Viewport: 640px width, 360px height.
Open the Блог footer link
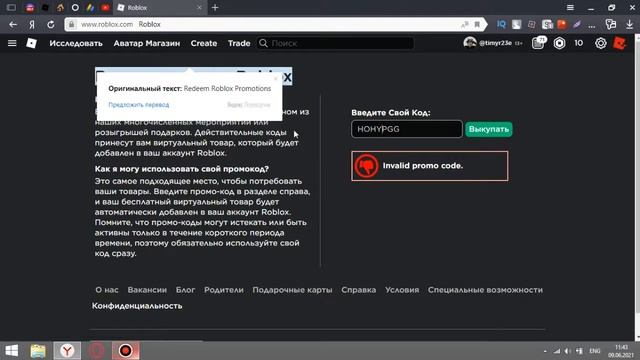point(185,290)
